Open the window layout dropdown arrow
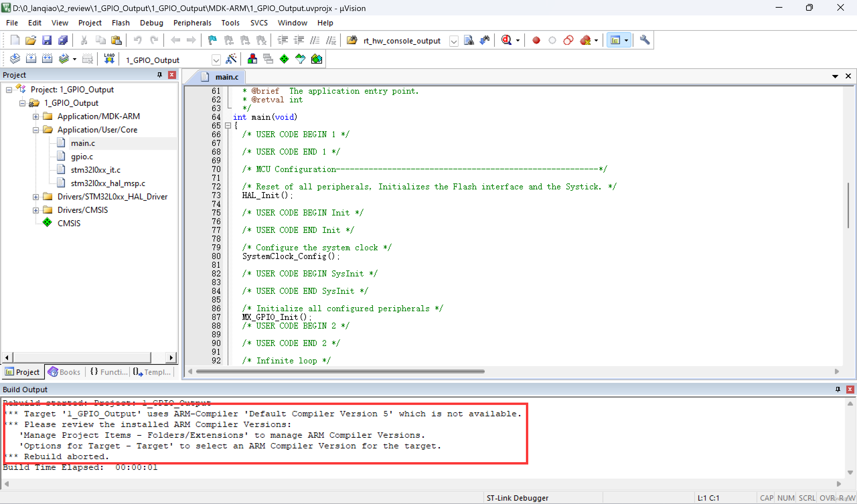The width and height of the screenshot is (857, 504). point(626,40)
